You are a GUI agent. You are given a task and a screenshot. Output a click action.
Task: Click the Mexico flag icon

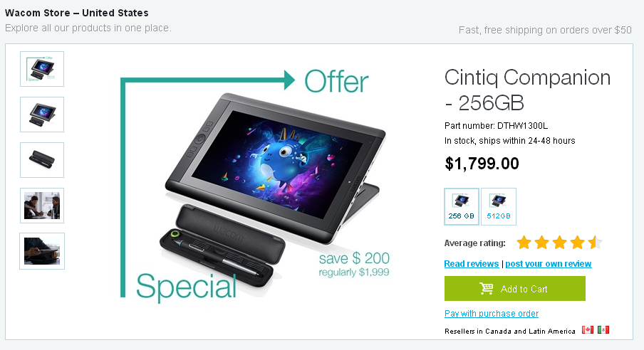pyautogui.click(x=603, y=330)
